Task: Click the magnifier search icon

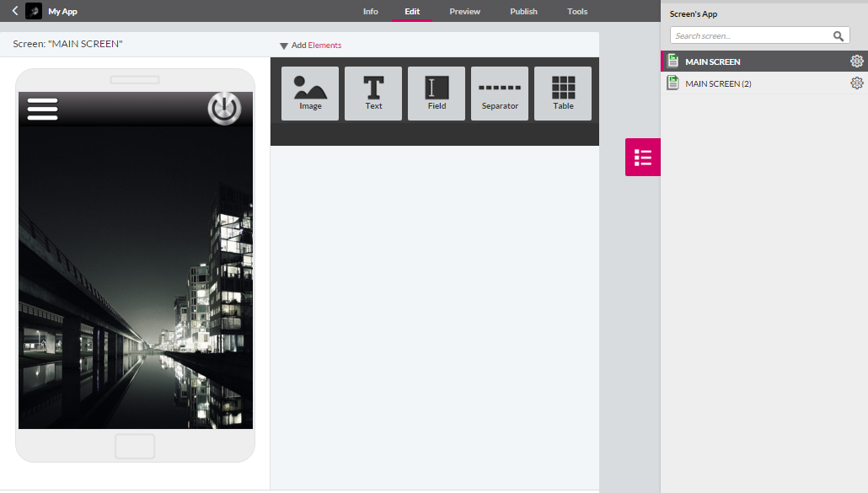Action: click(x=839, y=36)
